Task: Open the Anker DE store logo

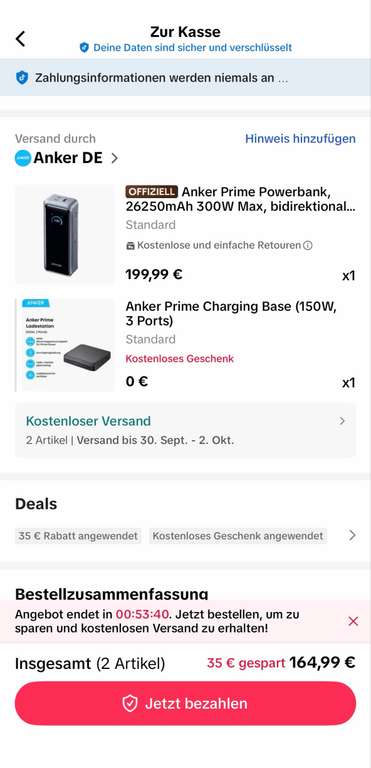Action: click(23, 158)
